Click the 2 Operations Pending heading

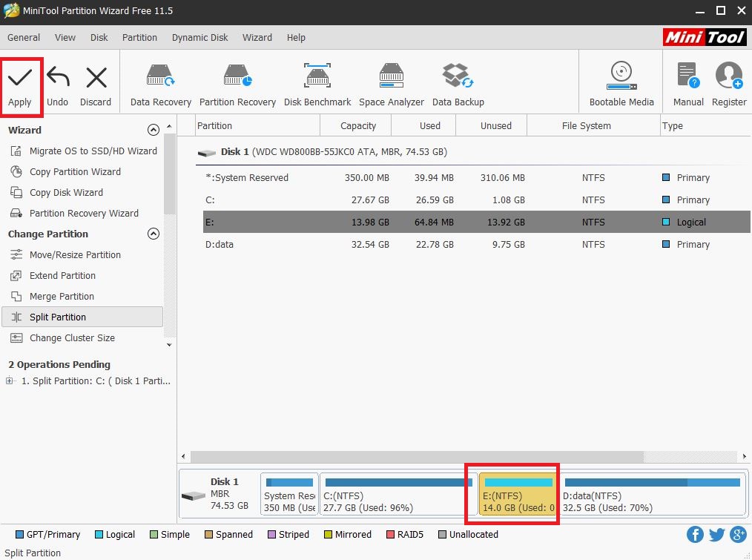tap(59, 365)
